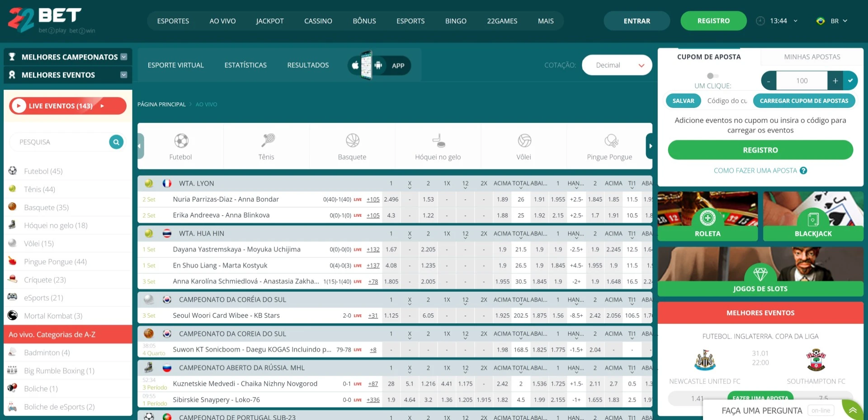Screen dimensions: 868x420
Task: Open the mobile APP download icon
Action: point(379,65)
